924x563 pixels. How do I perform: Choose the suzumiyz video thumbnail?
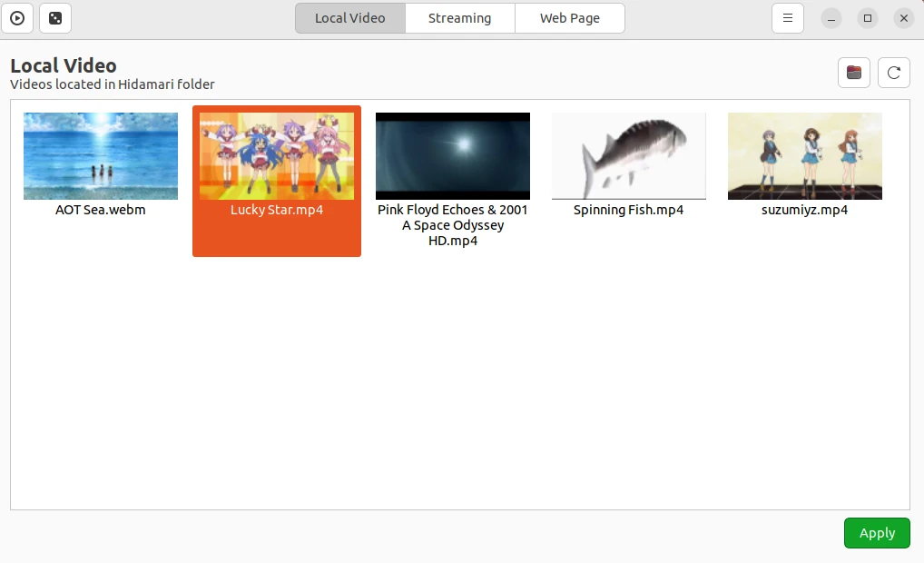tap(804, 155)
